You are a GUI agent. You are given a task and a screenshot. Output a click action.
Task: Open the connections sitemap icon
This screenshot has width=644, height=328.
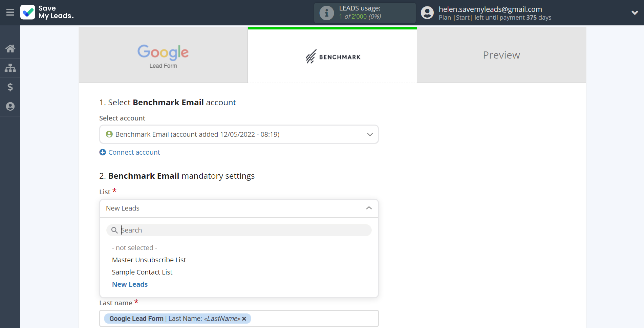pyautogui.click(x=10, y=68)
